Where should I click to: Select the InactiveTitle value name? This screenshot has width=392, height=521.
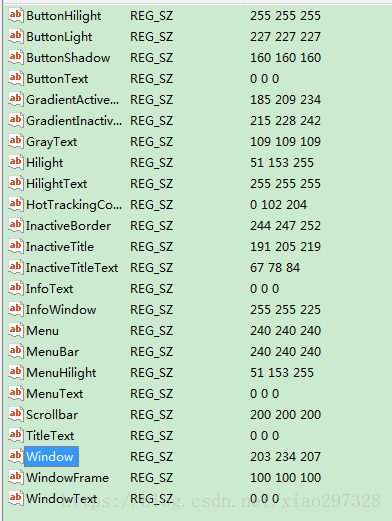point(60,247)
